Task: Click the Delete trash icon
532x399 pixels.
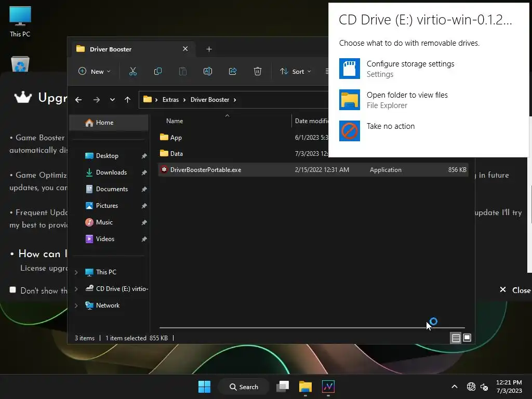Action: tap(258, 71)
